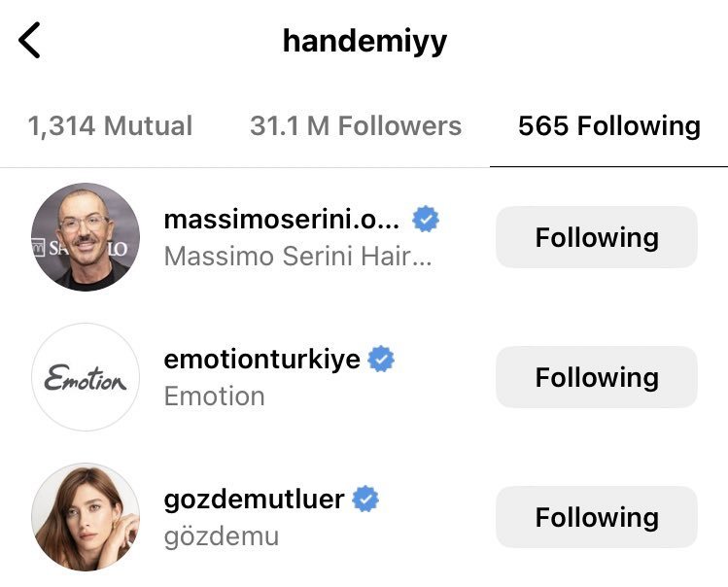Tap the handemiyy page title

click(x=364, y=42)
